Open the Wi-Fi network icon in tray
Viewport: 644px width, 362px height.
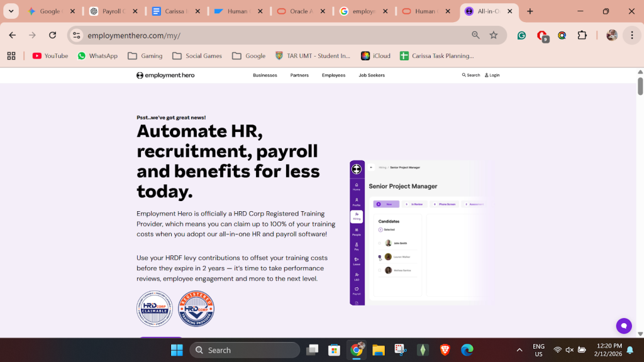tap(557, 350)
